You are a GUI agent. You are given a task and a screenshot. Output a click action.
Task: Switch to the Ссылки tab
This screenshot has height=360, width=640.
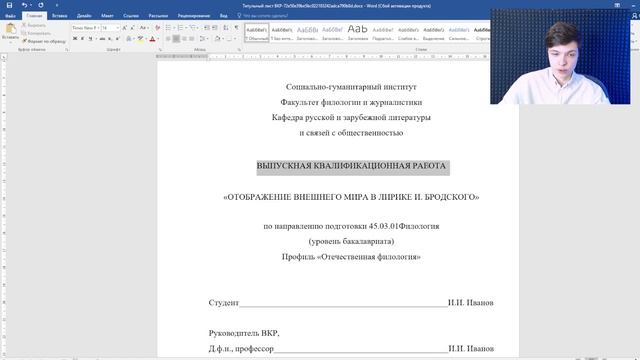coord(131,16)
